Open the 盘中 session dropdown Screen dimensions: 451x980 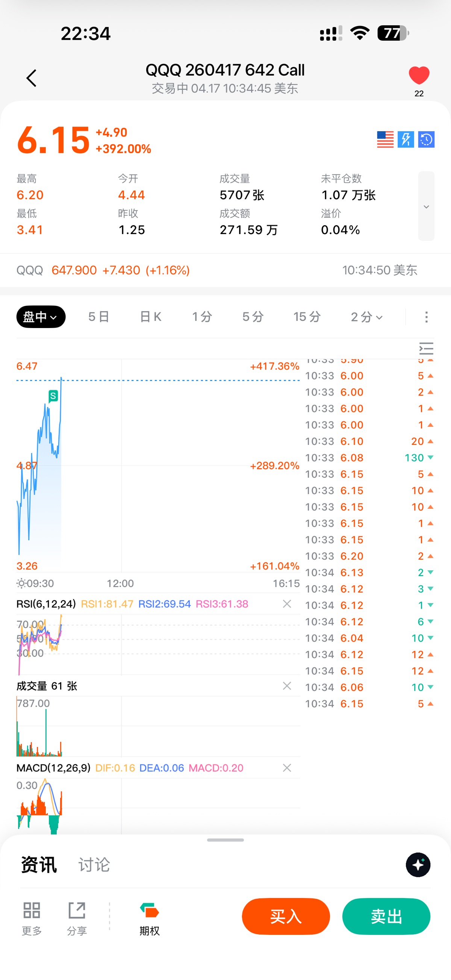[x=41, y=316]
